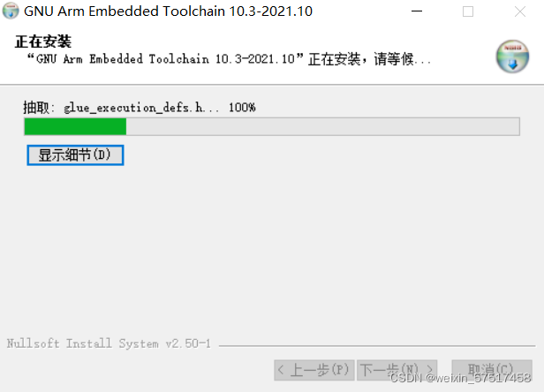The height and width of the screenshot is (392, 544).
Task: Click the installer icon in the title bar
Action: [11, 11]
